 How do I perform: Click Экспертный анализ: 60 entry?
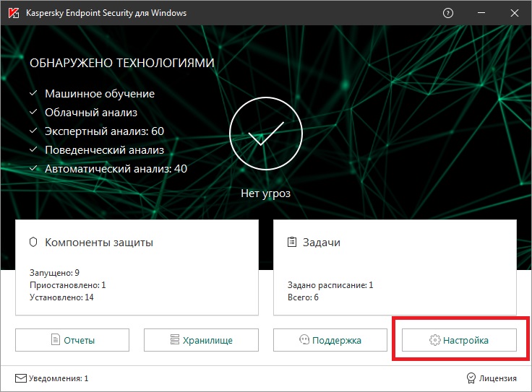coord(105,131)
